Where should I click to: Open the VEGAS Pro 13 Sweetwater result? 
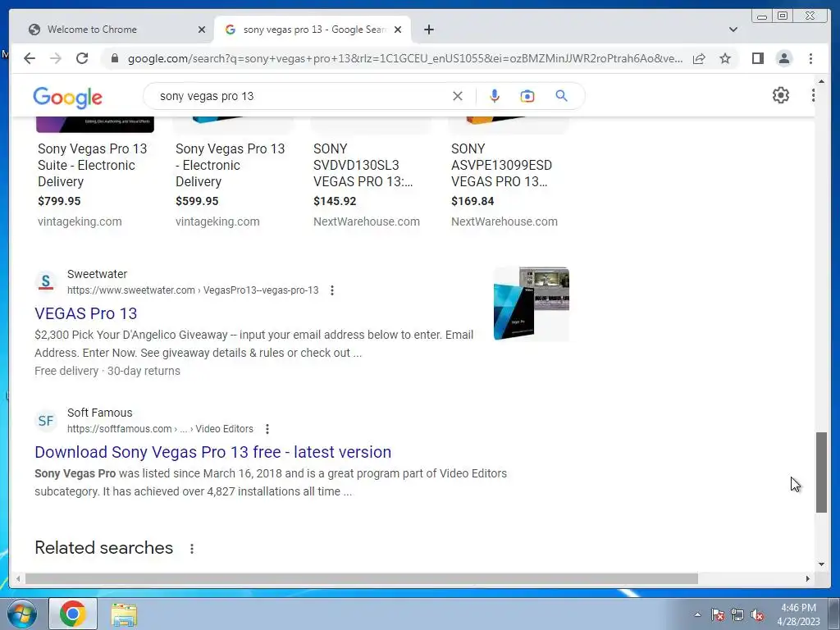[85, 313]
